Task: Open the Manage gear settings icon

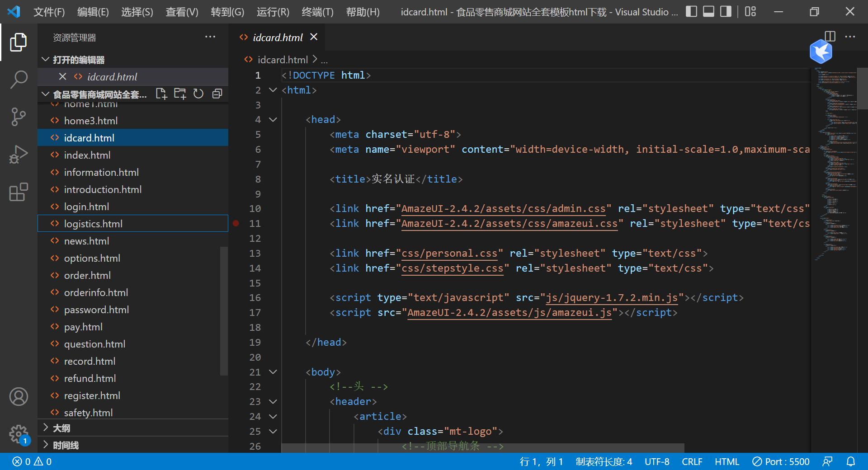Action: [x=19, y=434]
